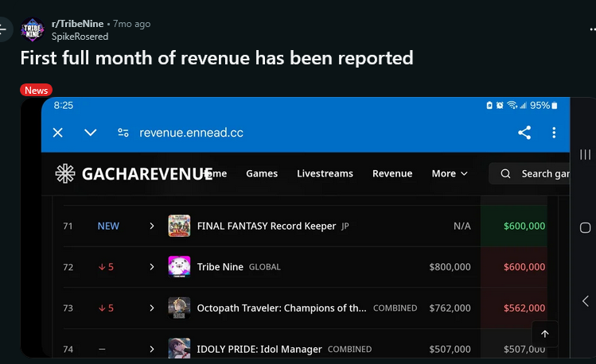Expand the Octopath Traveler row chevron

pos(152,308)
